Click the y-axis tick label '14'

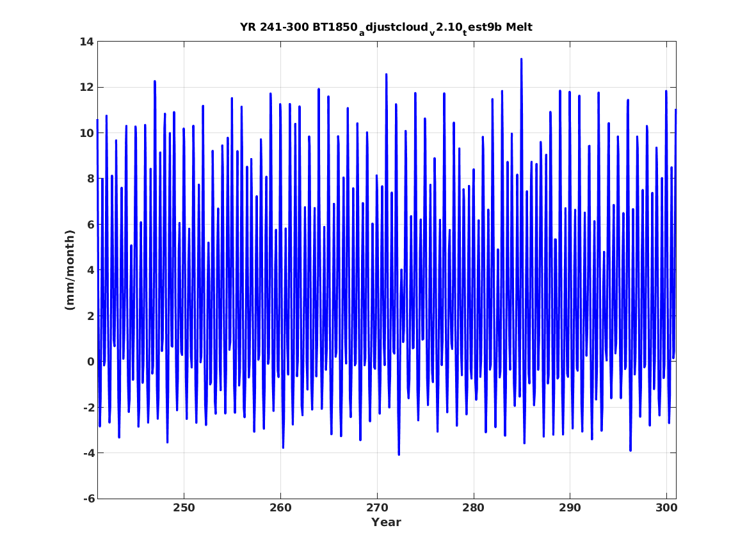[x=87, y=42]
